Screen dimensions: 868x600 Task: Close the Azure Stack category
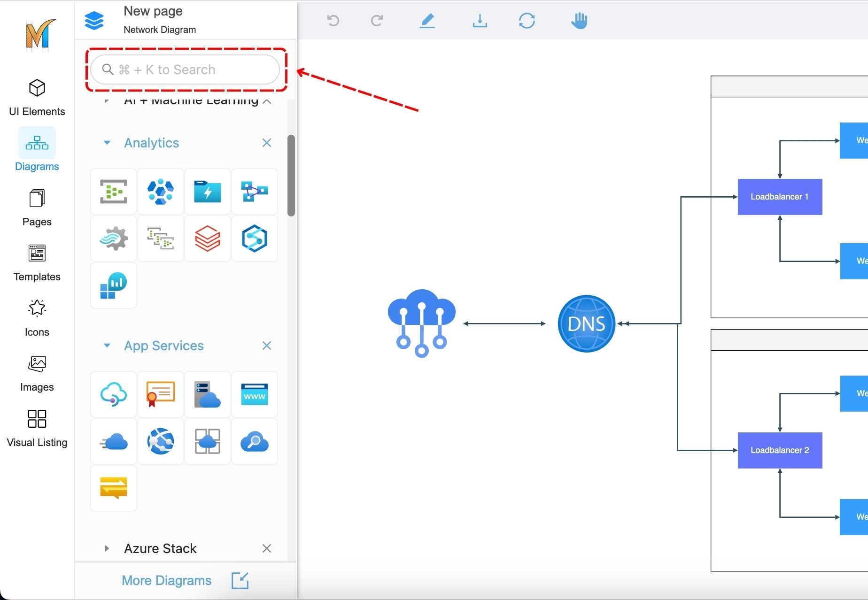point(267,548)
